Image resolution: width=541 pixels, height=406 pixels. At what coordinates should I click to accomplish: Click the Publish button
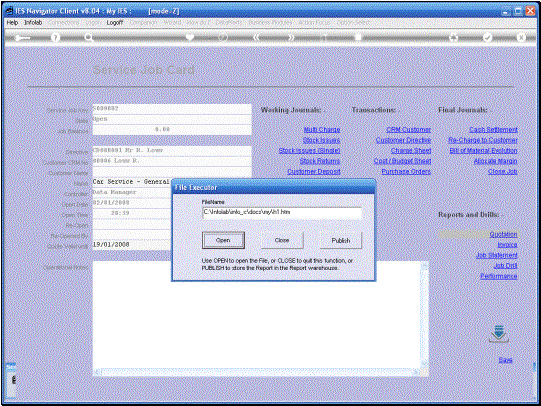pyautogui.click(x=341, y=240)
